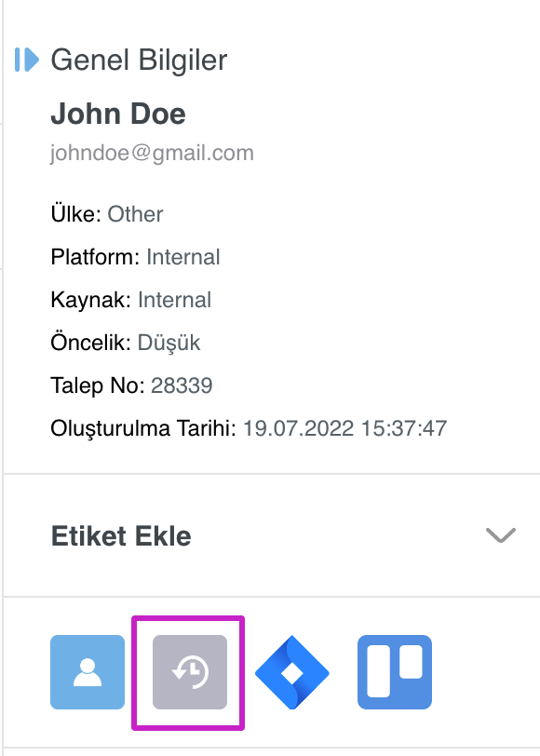Click the Trello board icon
The height and width of the screenshot is (756, 540).
[x=395, y=671]
